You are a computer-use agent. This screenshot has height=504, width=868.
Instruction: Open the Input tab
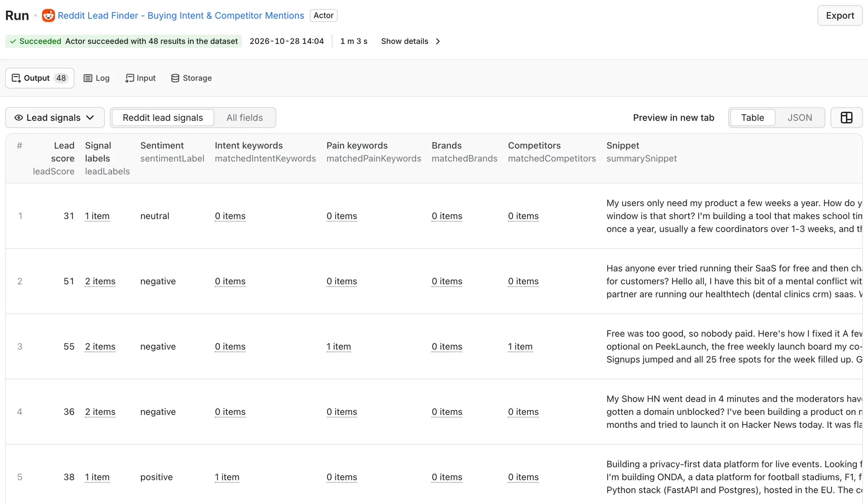tap(140, 78)
